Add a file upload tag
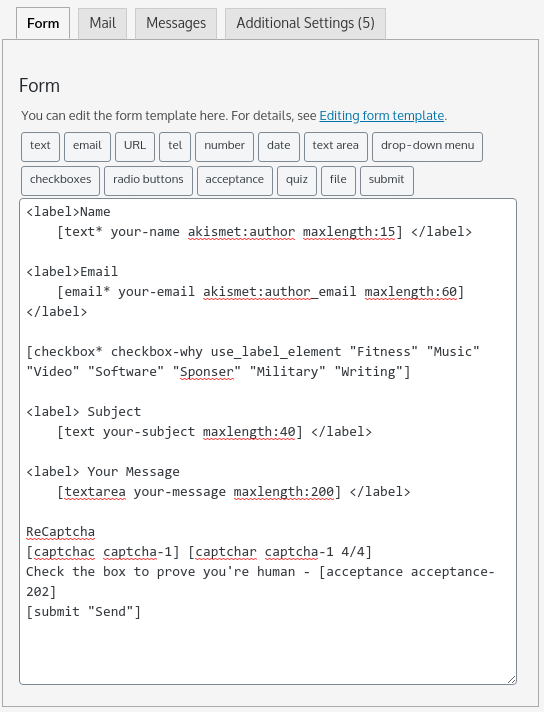The height and width of the screenshot is (712, 544). [x=338, y=181]
